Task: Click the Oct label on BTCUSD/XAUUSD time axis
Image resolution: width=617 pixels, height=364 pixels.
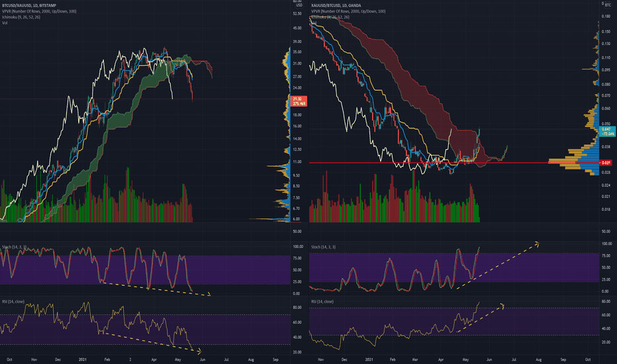Action: point(9,359)
